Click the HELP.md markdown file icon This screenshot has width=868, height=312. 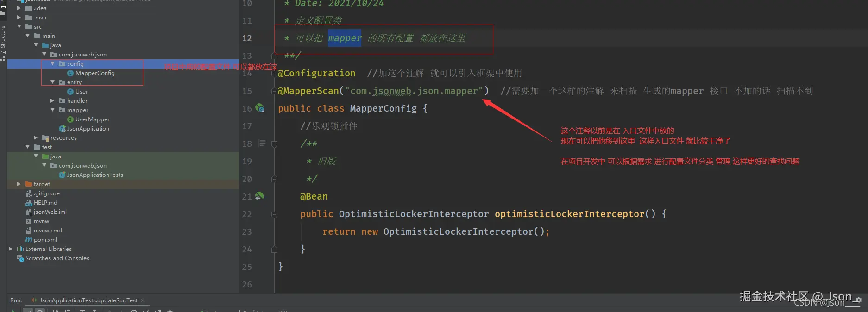(29, 203)
